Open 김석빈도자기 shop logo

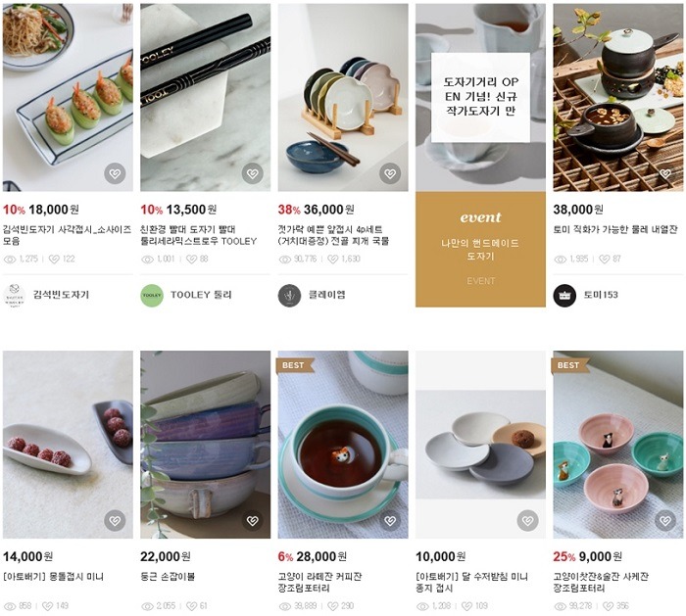(x=15, y=295)
